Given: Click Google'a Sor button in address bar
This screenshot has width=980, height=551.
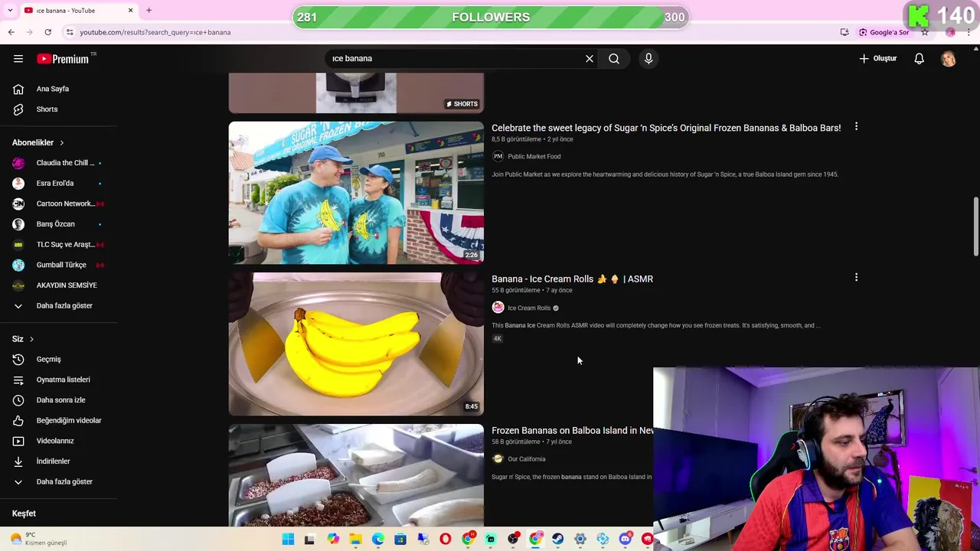Looking at the screenshot, I should [884, 32].
